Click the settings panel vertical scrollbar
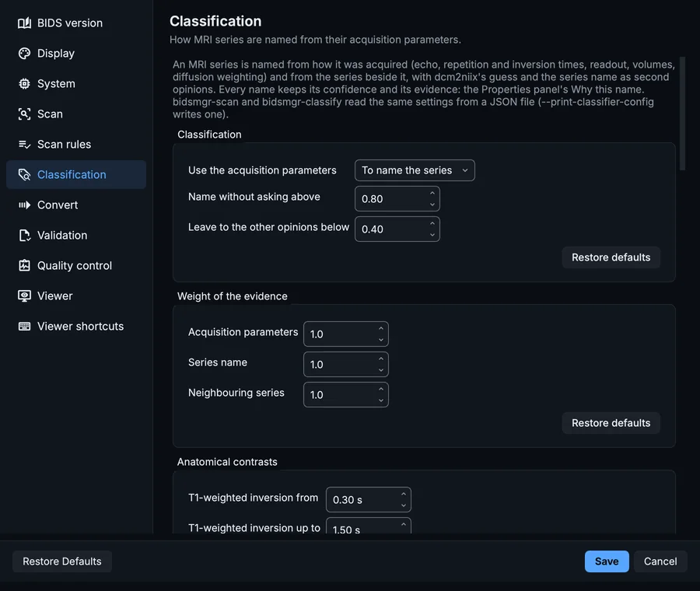700x591 pixels. (681, 114)
